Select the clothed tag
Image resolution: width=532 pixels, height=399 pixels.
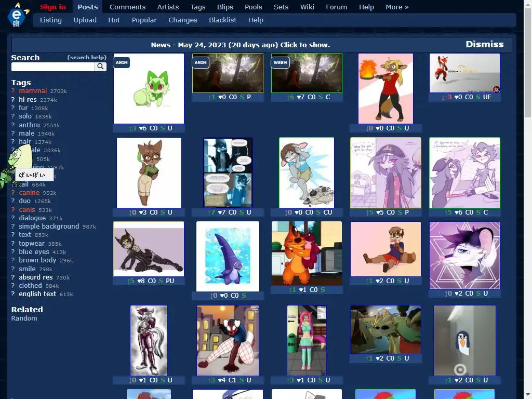(30, 286)
